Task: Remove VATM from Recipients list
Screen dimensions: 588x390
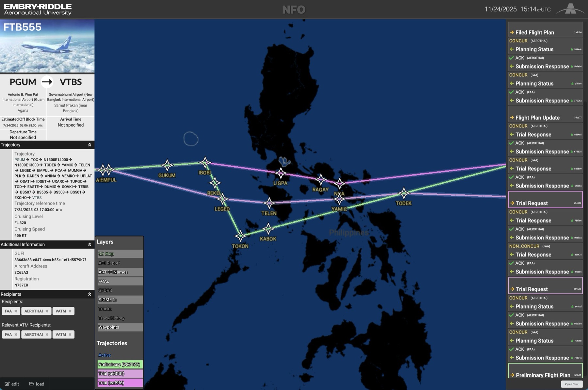Action: (70, 311)
